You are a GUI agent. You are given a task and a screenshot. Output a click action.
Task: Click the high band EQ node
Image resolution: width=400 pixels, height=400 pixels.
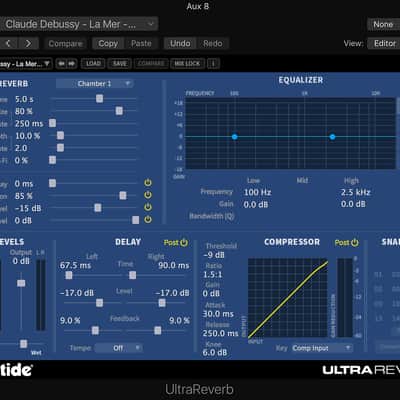(x=332, y=137)
